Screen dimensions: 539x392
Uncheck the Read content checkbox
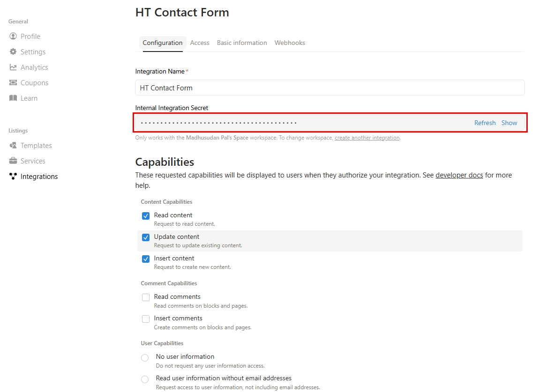[x=146, y=216]
